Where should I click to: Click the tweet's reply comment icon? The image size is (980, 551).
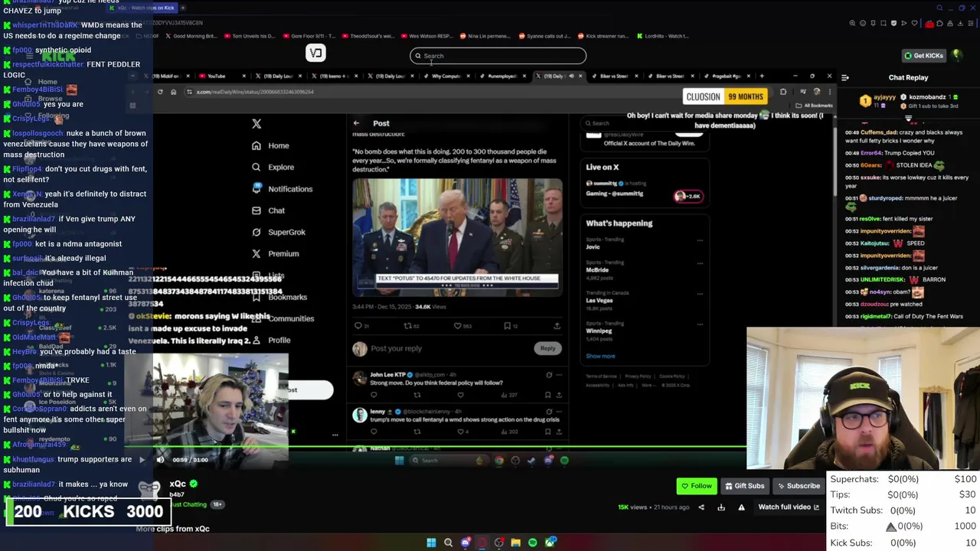(x=358, y=326)
